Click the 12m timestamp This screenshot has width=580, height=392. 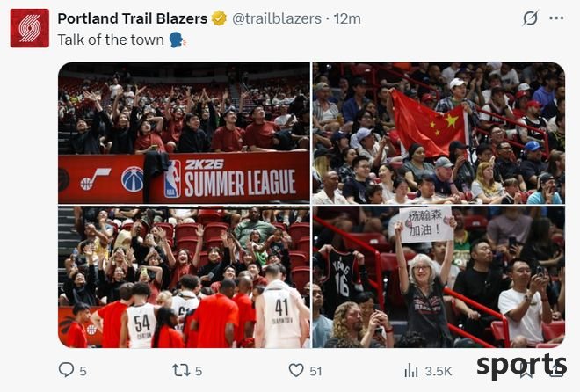(x=347, y=18)
